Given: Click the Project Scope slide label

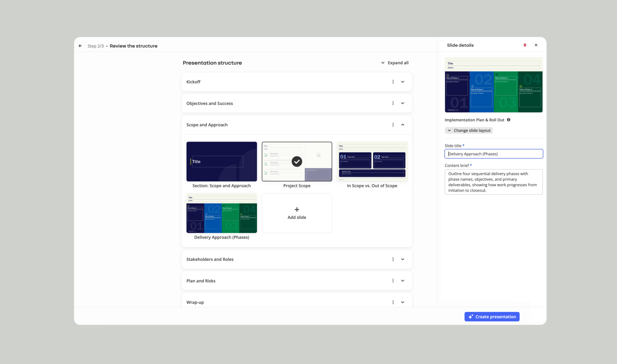Looking at the screenshot, I should (297, 186).
